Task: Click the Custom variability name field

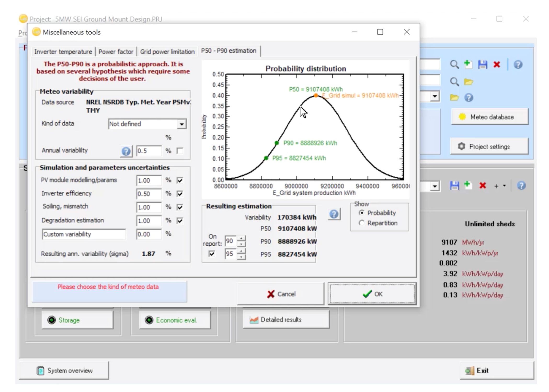Action: tap(84, 234)
